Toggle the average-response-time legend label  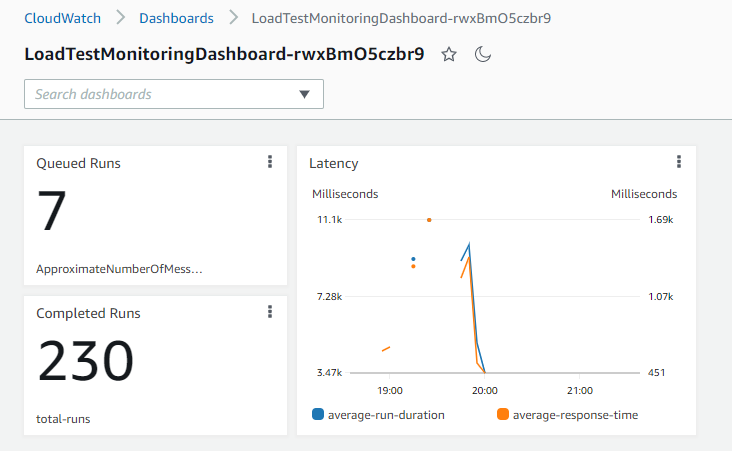tap(575, 414)
